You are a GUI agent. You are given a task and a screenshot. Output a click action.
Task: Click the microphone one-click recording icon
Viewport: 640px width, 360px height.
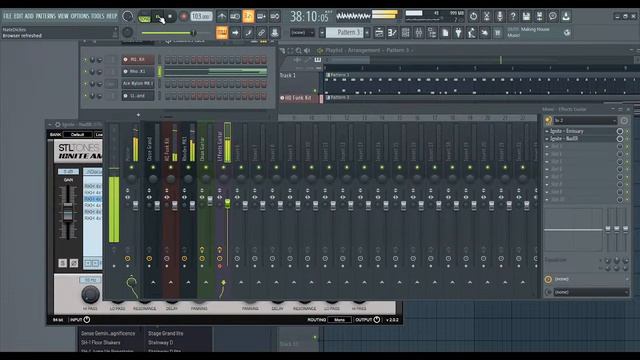[x=500, y=16]
